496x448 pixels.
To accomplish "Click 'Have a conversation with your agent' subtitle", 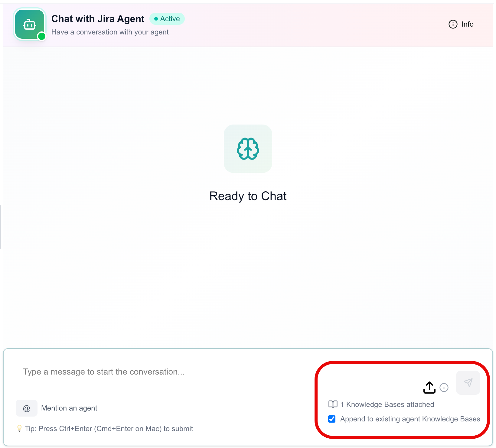I will [110, 32].
